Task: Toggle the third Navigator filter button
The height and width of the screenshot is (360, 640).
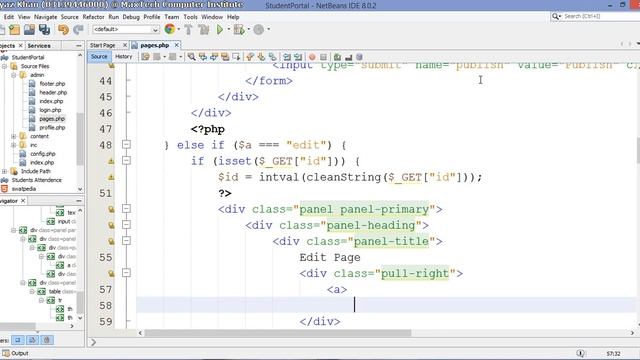Action: point(47,340)
